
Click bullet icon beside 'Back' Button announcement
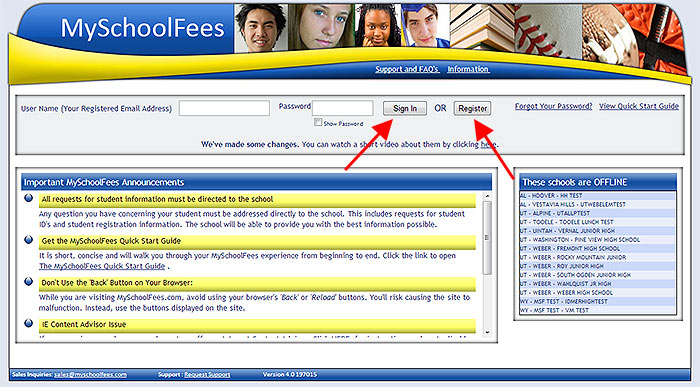pyautogui.click(x=29, y=281)
